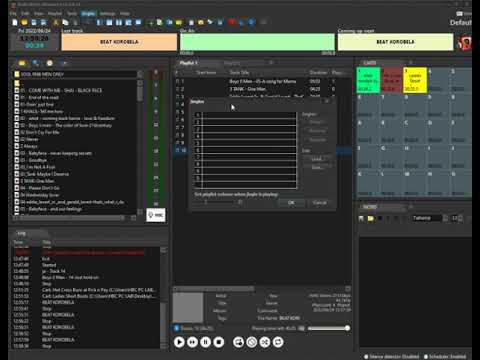Image resolution: width=480 pixels, height=360 pixels.
Task: Open the File menu
Action: coord(13,14)
